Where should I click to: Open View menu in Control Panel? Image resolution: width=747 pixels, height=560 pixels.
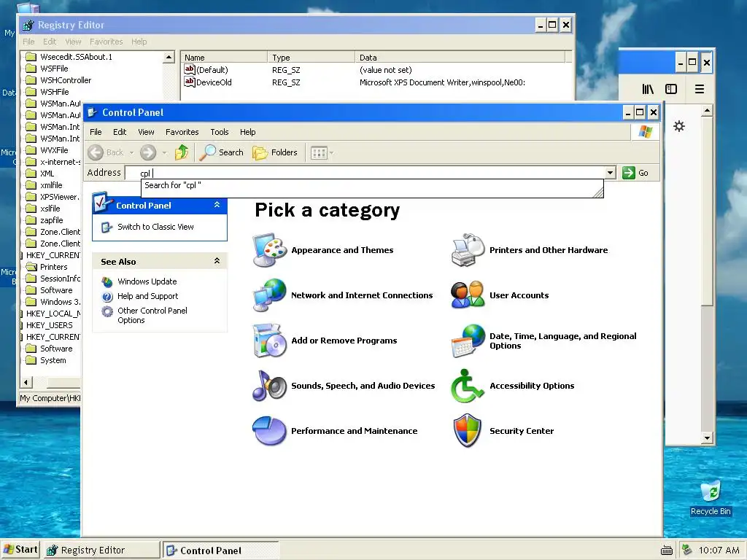[146, 132]
